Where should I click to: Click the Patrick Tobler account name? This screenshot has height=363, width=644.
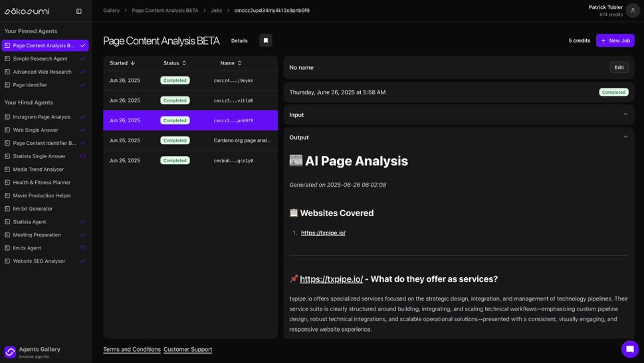605,7
